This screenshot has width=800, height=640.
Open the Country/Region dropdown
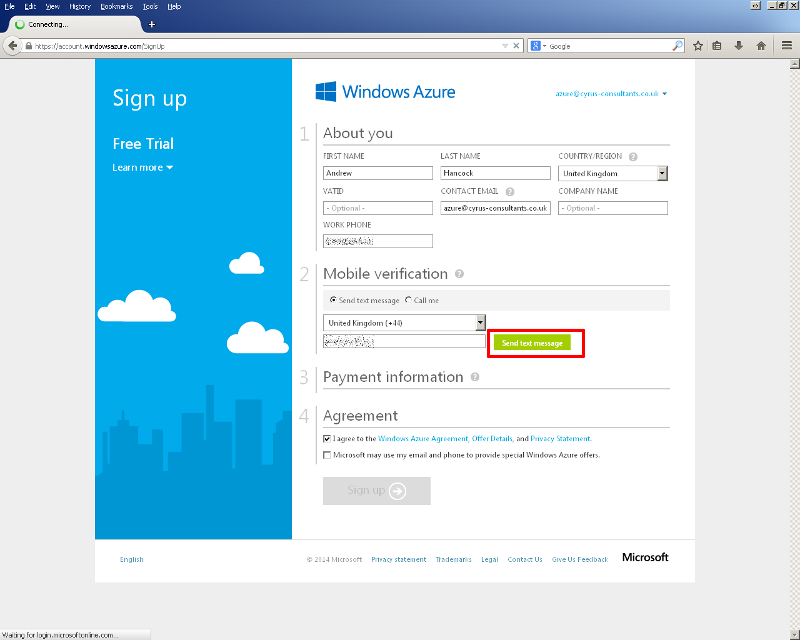[613, 174]
